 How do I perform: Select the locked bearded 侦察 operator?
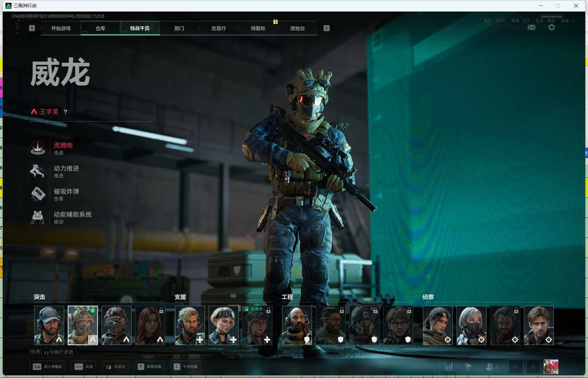505,325
